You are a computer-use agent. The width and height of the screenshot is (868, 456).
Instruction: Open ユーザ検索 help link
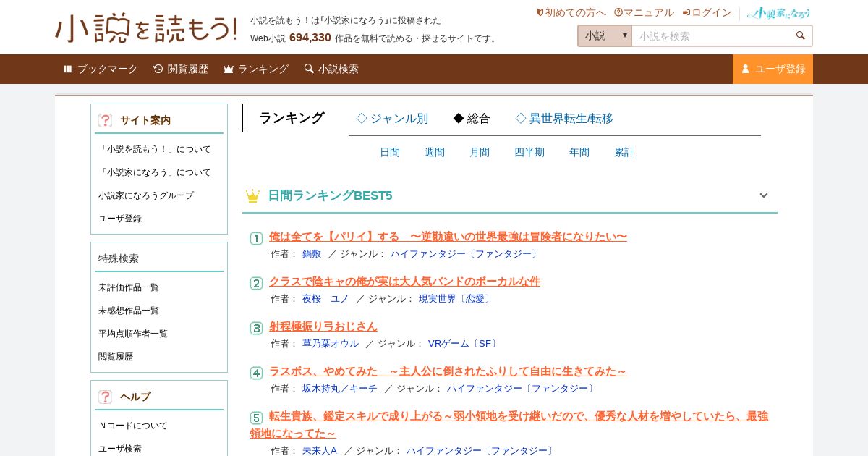(x=120, y=449)
